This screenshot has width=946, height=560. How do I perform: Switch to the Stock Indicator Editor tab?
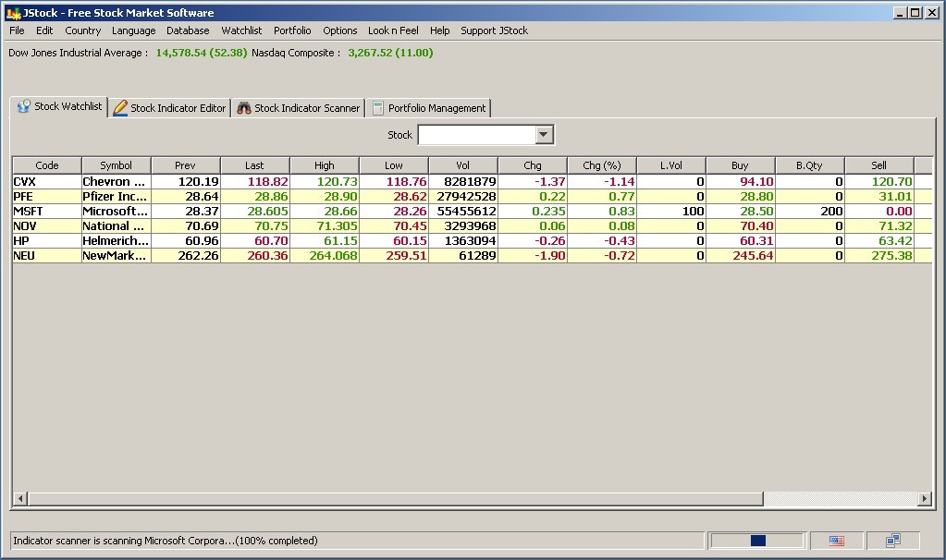pyautogui.click(x=170, y=108)
